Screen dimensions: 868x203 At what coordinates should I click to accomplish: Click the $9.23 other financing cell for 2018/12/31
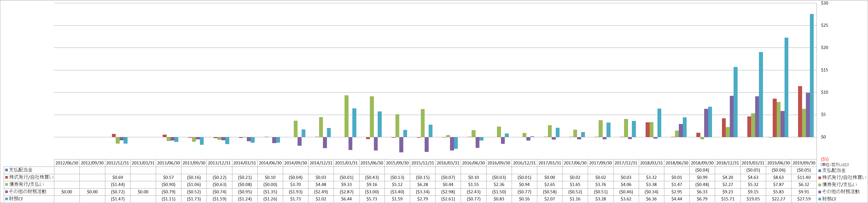[728, 192]
